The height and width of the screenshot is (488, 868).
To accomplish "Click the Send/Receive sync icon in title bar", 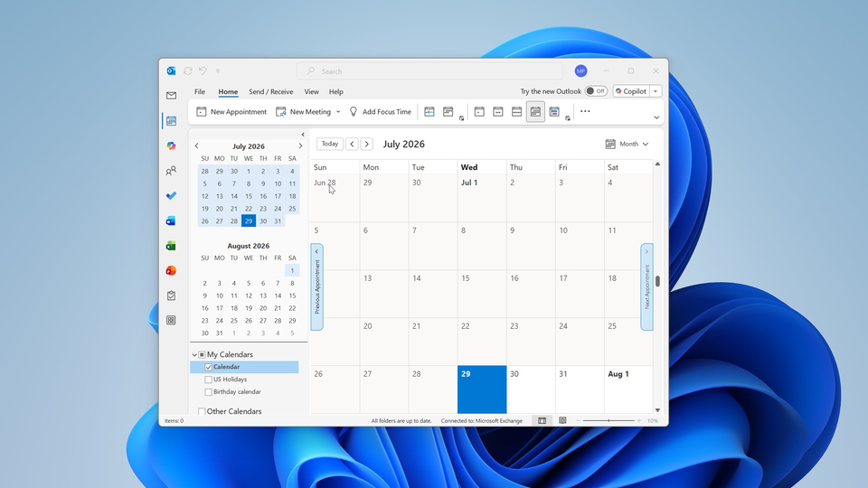I will point(188,70).
